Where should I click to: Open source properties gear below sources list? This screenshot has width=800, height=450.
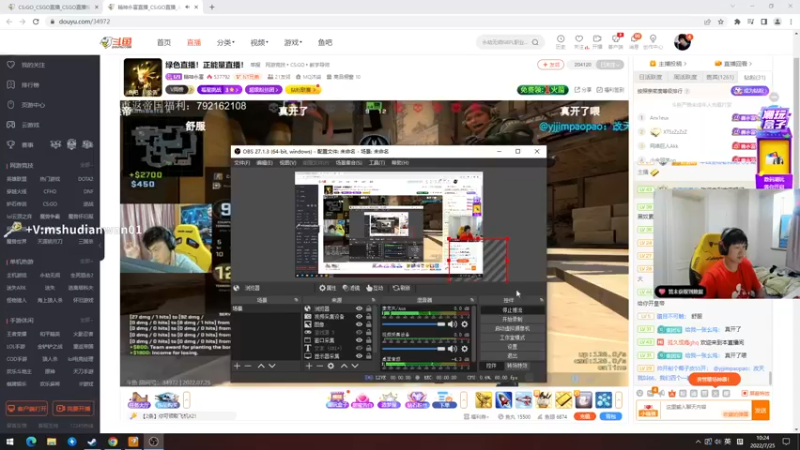coord(331,366)
